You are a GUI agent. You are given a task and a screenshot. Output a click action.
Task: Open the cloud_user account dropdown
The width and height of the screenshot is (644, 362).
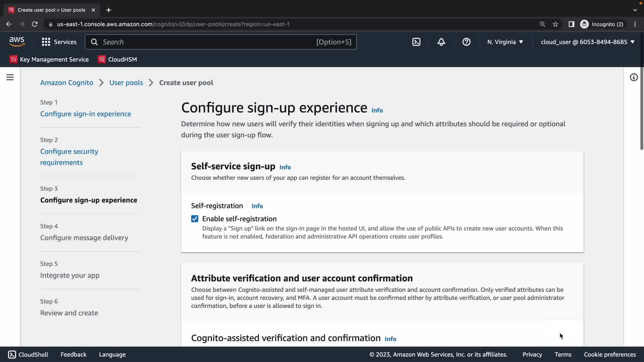click(x=588, y=42)
